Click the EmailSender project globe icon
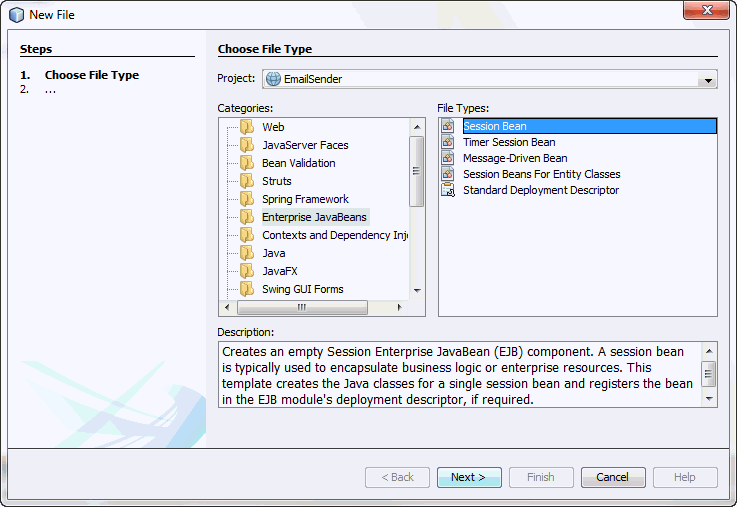The width and height of the screenshot is (737, 507). tap(273, 79)
